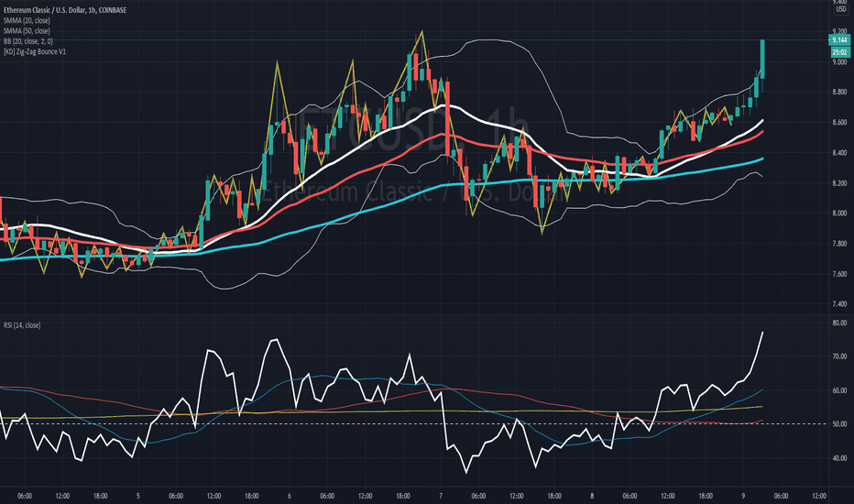The image size is (854, 504).
Task: Click the 7.600 price axis level
Action: (839, 273)
